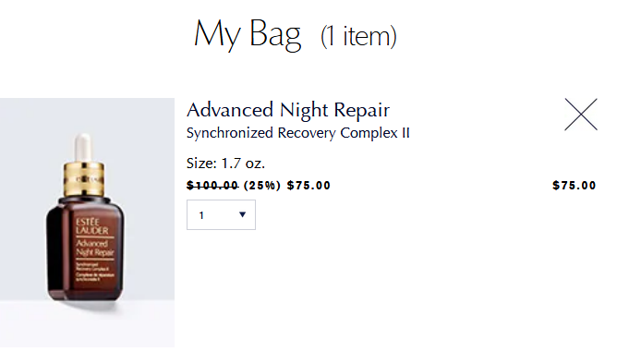
Task: Click the dark left edge of bottle
Action: click(54, 252)
